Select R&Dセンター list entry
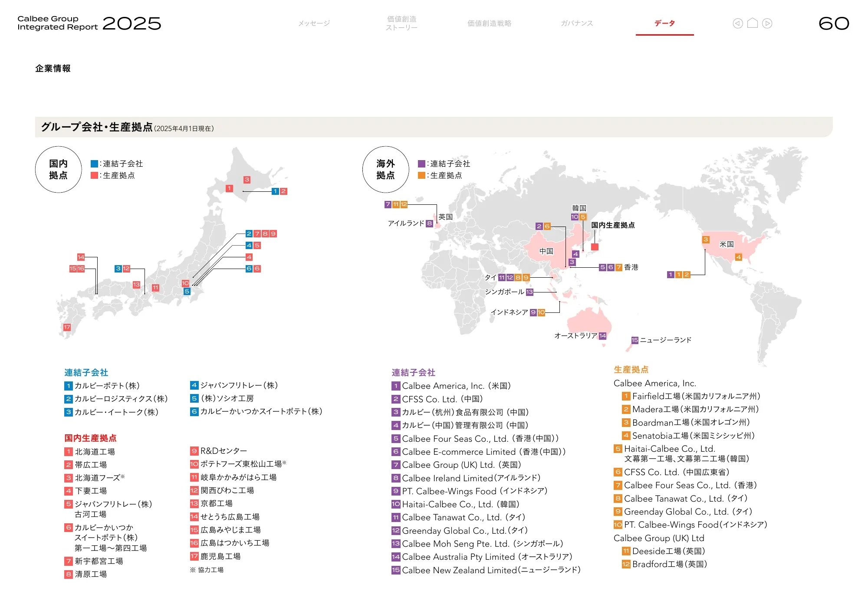 coord(219,451)
